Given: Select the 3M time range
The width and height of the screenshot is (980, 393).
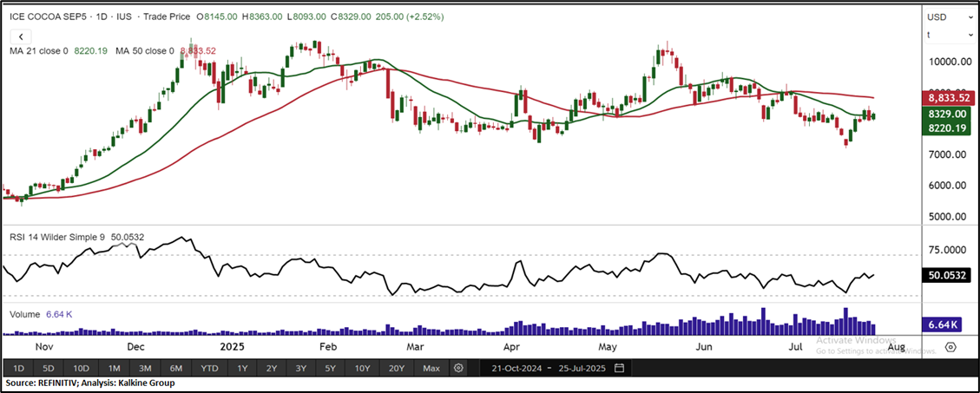Looking at the screenshot, I should tap(145, 368).
